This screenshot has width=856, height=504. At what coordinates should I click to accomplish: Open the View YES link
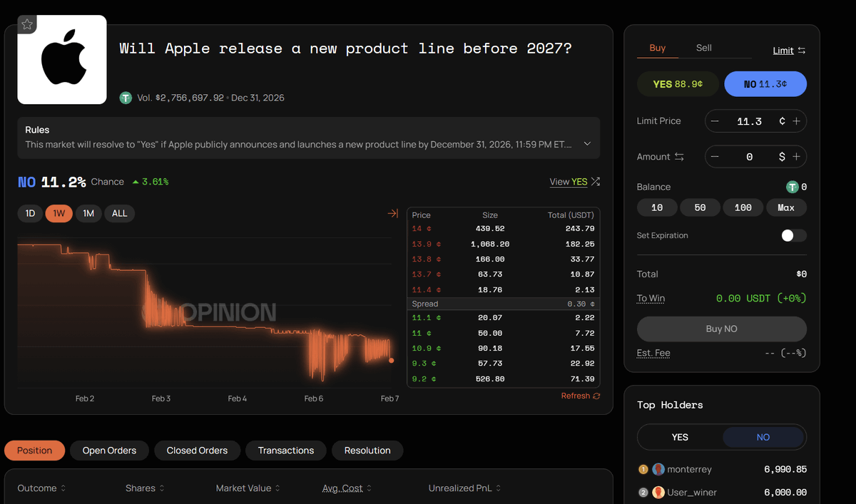click(569, 182)
